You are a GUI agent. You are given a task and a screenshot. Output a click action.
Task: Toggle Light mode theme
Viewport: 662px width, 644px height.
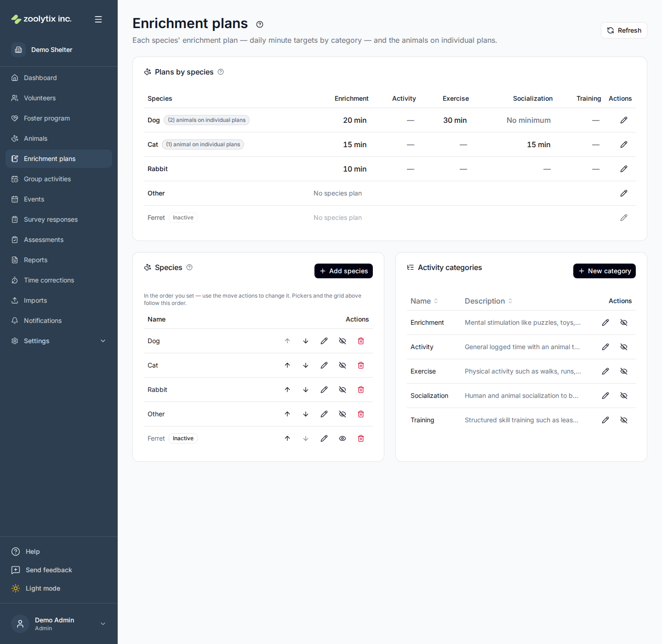(x=36, y=588)
